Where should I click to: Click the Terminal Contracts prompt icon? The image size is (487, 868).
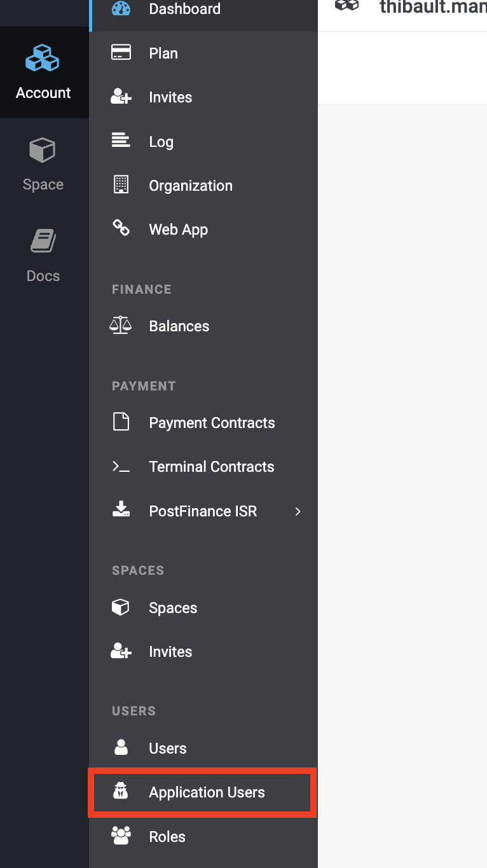click(121, 467)
